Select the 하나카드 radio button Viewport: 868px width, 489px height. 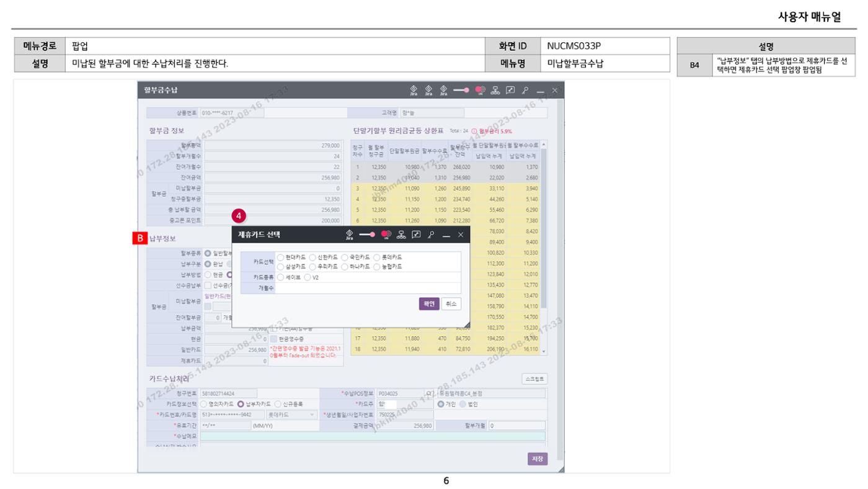(344, 266)
